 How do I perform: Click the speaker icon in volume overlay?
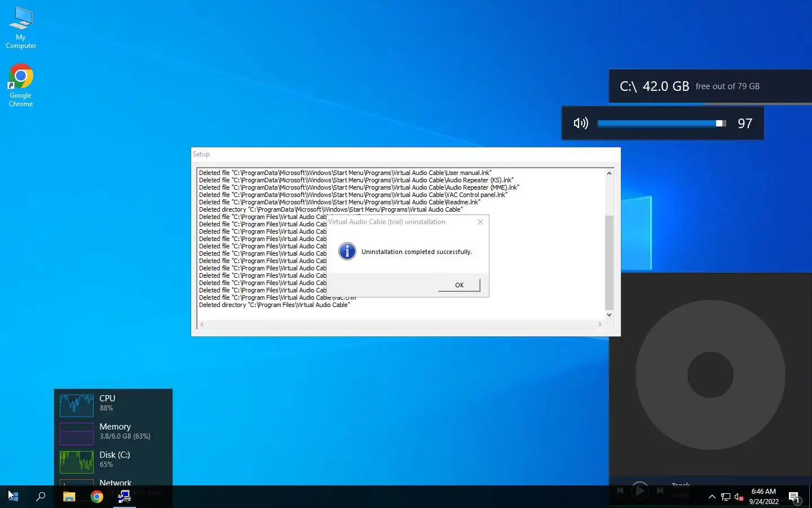(x=581, y=123)
